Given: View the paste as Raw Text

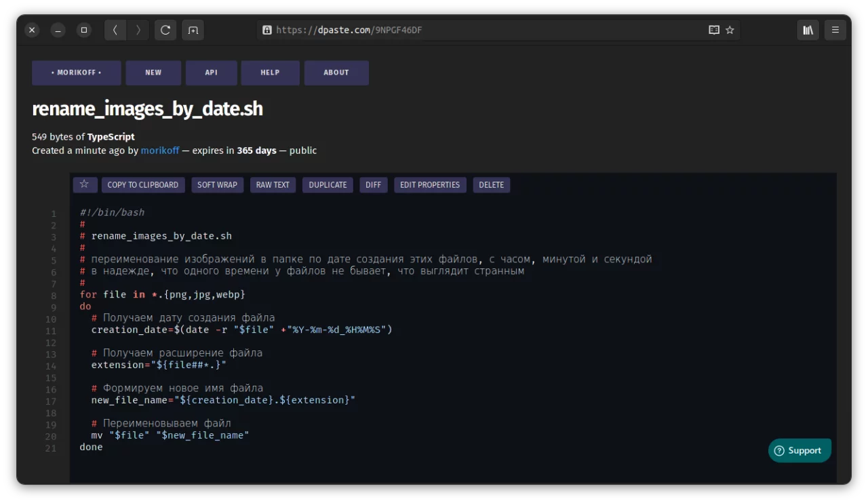Looking at the screenshot, I should tap(273, 185).
